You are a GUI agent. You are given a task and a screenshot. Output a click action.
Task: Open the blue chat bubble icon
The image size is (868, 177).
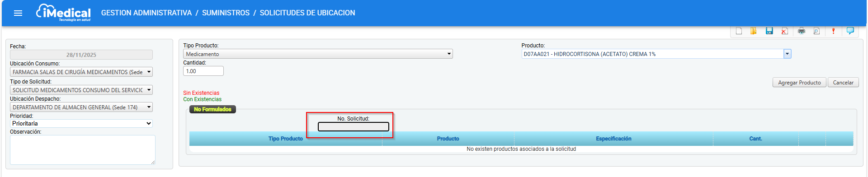click(x=850, y=31)
